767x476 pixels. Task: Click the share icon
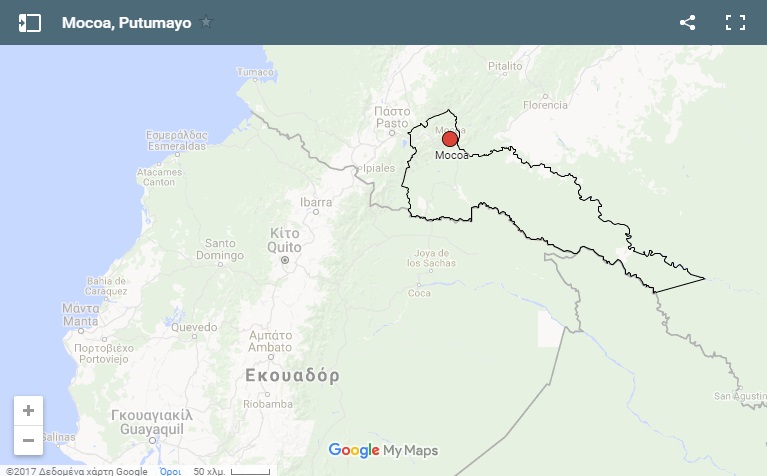[687, 23]
